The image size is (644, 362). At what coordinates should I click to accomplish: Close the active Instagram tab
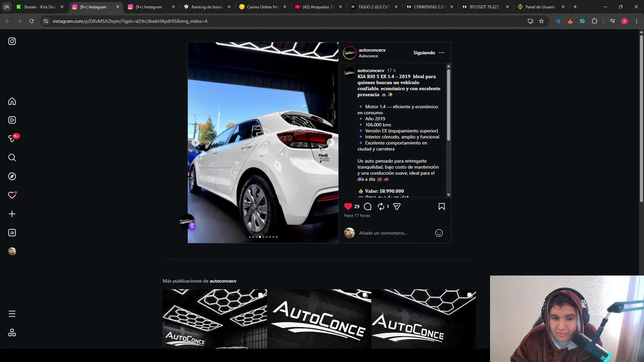[x=118, y=7]
